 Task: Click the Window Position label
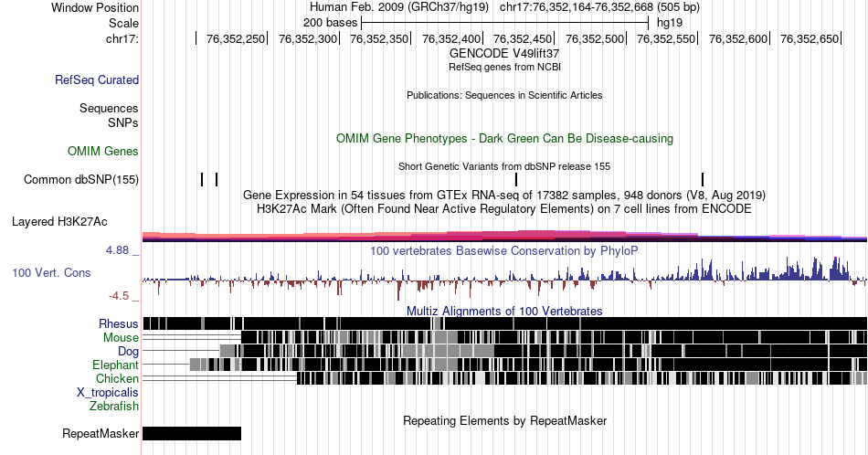(95, 7)
